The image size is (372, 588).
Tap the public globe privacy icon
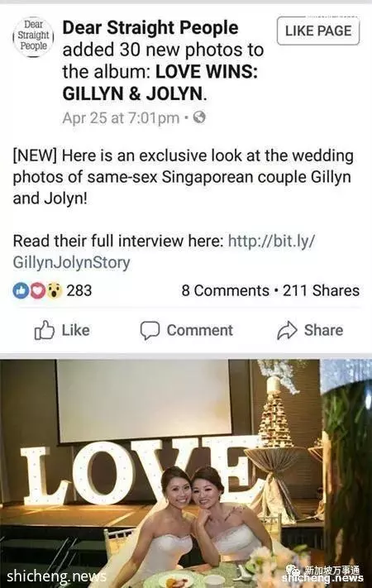(x=199, y=117)
